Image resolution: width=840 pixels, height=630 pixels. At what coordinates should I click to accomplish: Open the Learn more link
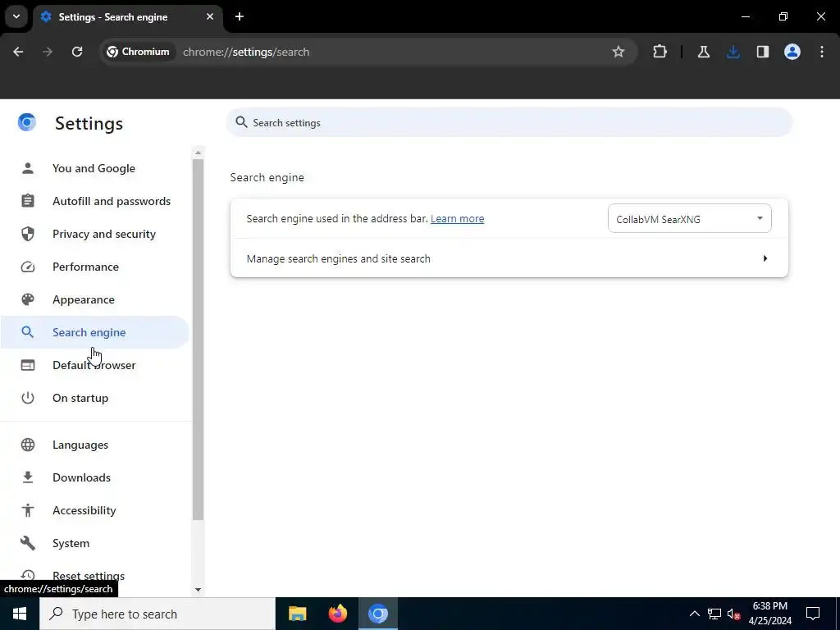[x=457, y=218]
